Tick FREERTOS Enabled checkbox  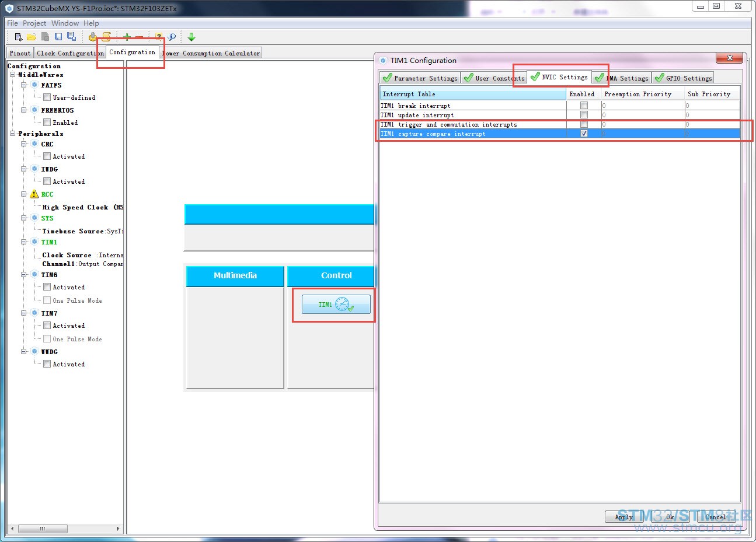click(47, 123)
